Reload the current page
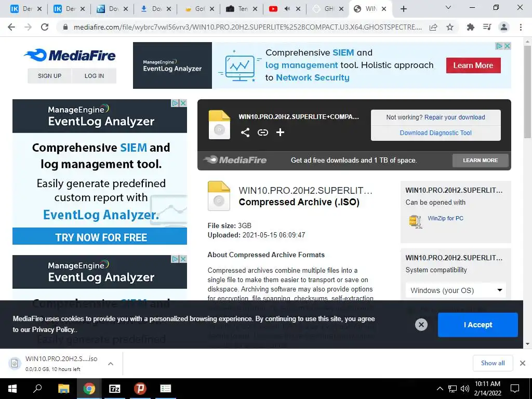 (45, 27)
